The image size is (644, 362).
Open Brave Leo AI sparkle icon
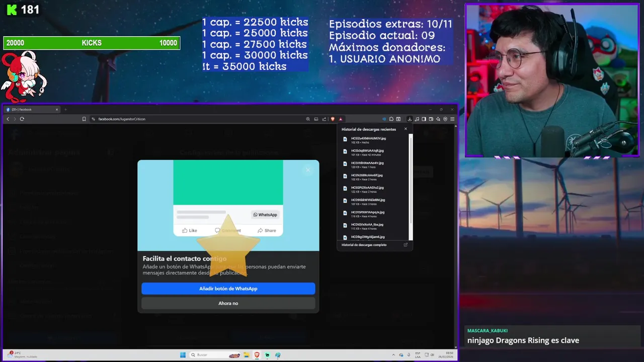tap(438, 119)
